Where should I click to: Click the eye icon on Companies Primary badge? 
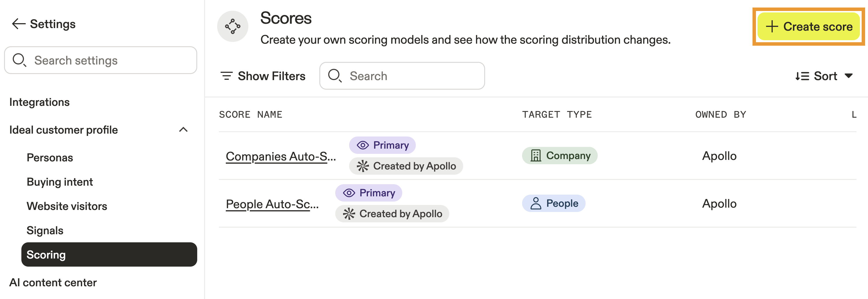(363, 145)
